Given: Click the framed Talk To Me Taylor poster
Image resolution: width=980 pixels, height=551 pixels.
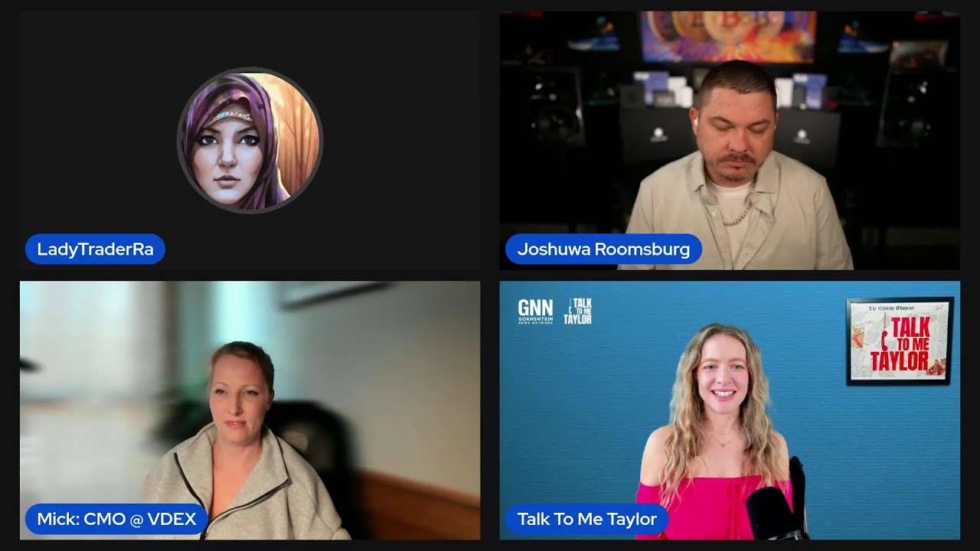Looking at the screenshot, I should (900, 341).
